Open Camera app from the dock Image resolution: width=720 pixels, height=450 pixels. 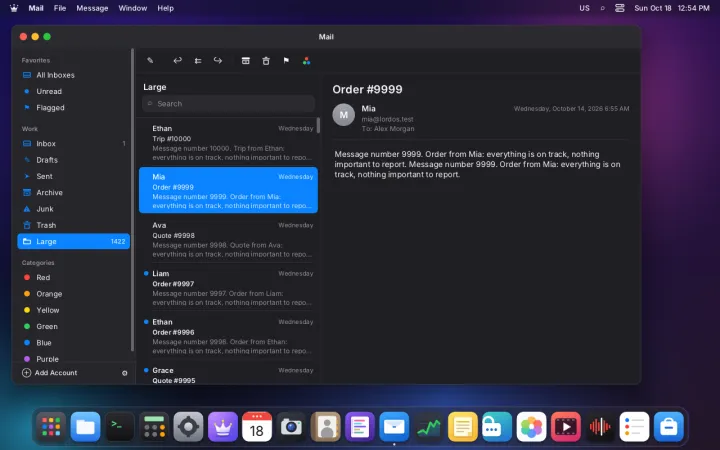[x=291, y=427]
